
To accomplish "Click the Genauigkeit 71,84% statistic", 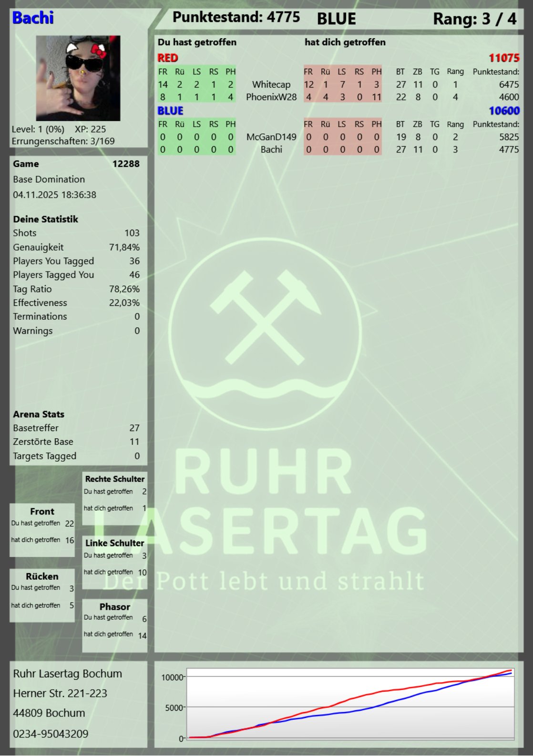I will coord(76,247).
